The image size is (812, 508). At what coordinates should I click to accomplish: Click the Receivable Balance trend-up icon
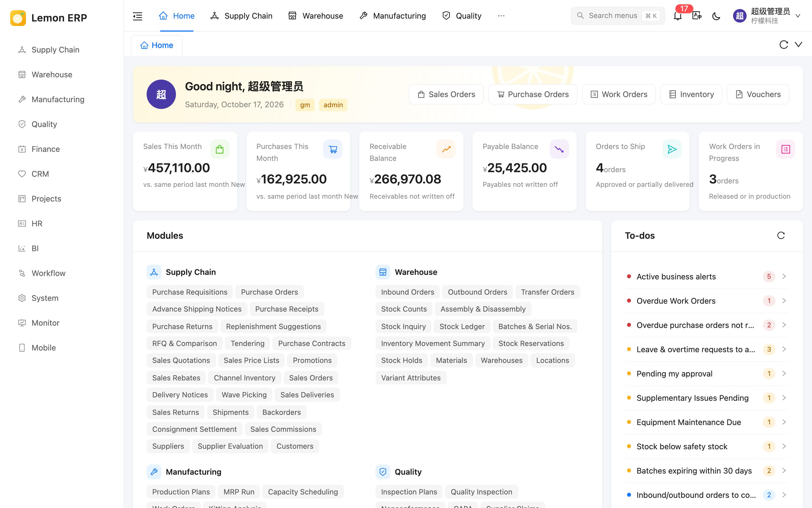pos(446,149)
